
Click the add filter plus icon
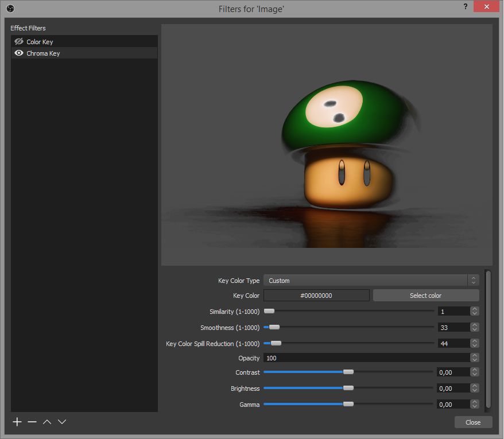(x=17, y=422)
